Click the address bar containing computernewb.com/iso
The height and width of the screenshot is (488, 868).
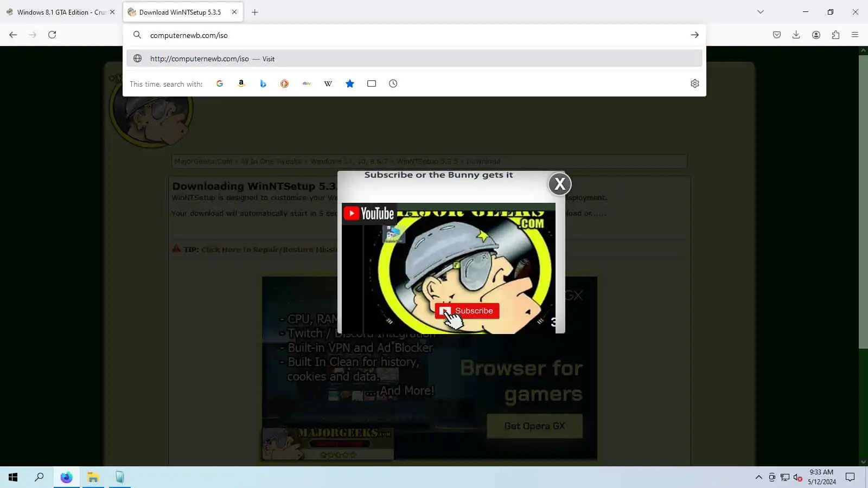pyautogui.click(x=414, y=35)
